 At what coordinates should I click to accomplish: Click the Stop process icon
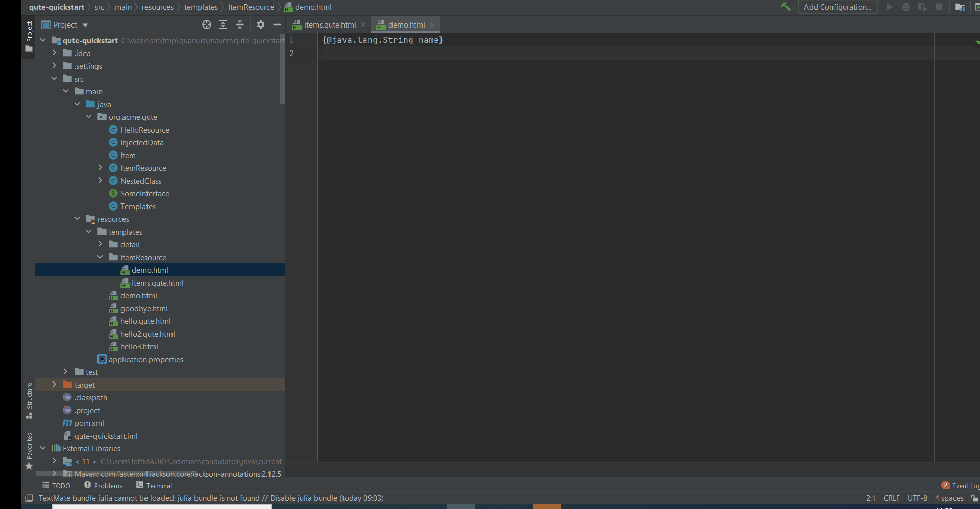[940, 7]
